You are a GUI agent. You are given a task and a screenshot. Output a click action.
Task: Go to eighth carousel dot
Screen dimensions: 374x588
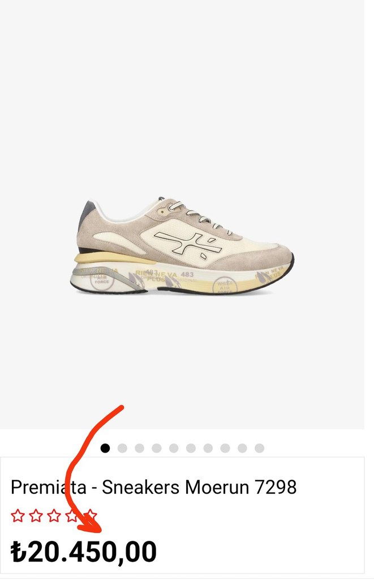pyautogui.click(x=225, y=448)
